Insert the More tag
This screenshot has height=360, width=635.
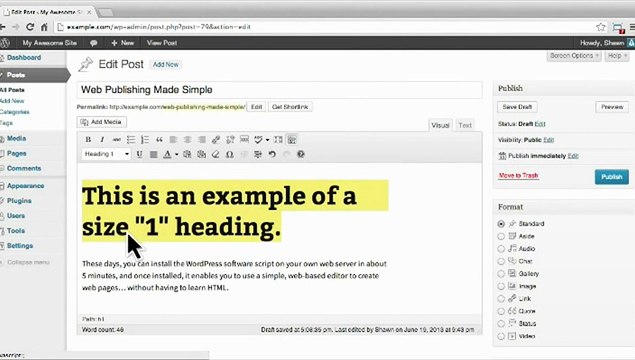pyautogui.click(x=244, y=140)
